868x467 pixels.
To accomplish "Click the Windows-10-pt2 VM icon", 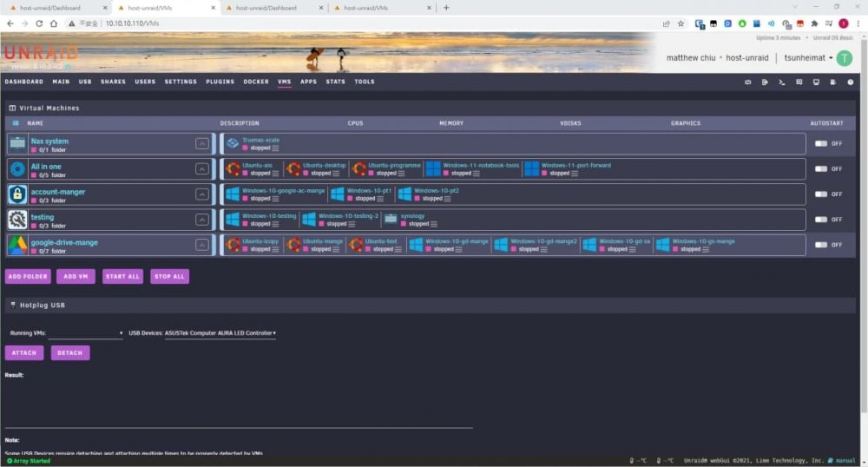I will (404, 194).
